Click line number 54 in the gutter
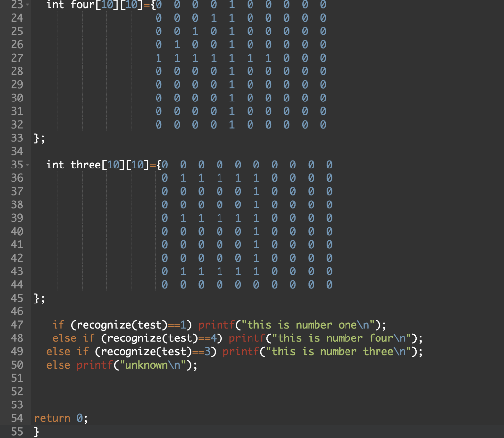504x438 pixels. pos(17,418)
